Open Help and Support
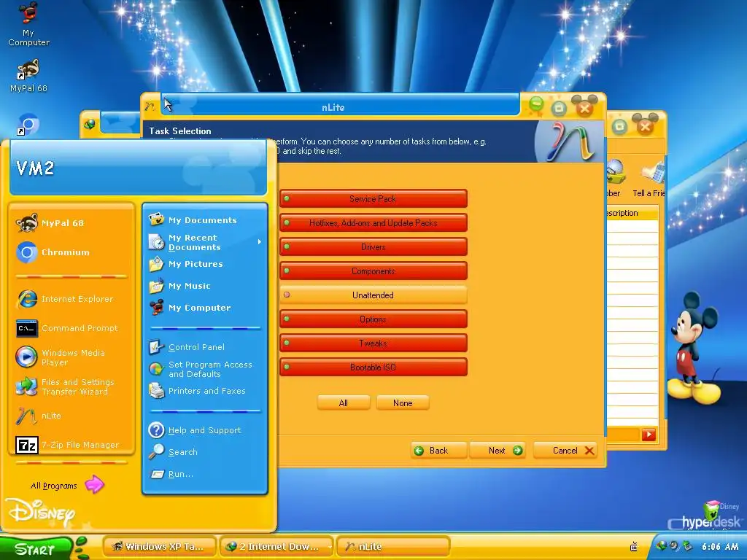Viewport: 747px width, 560px height. click(205, 430)
